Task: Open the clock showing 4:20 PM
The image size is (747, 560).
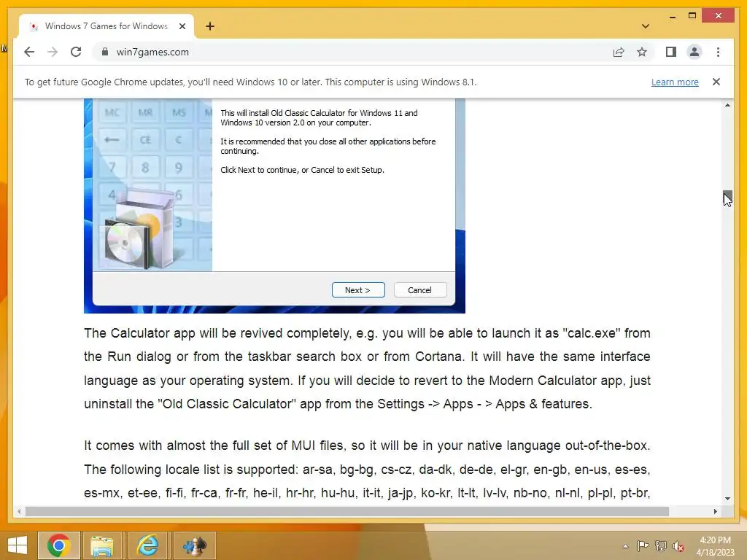Action: [x=715, y=546]
